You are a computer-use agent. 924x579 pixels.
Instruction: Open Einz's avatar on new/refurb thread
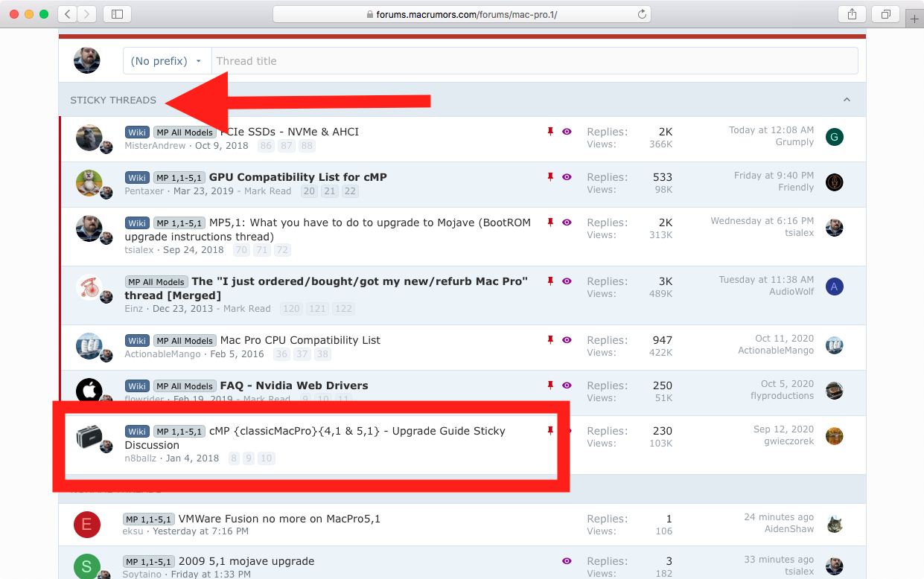click(89, 287)
